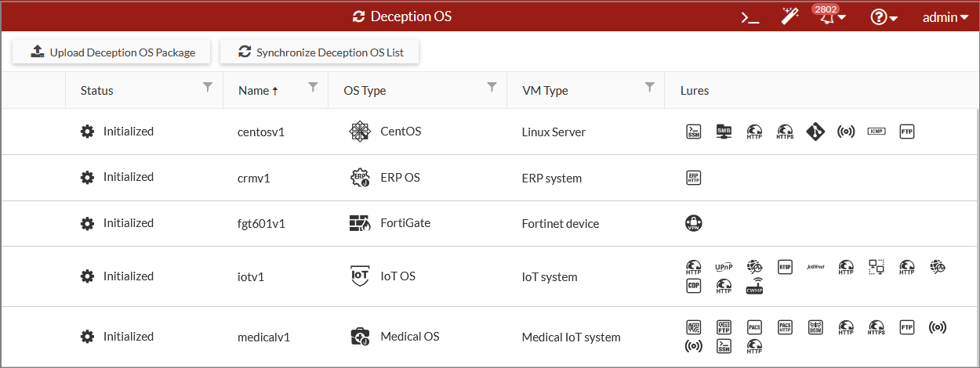The height and width of the screenshot is (368, 980).
Task: Click Synchronize Deception OS List button
Action: pos(320,52)
